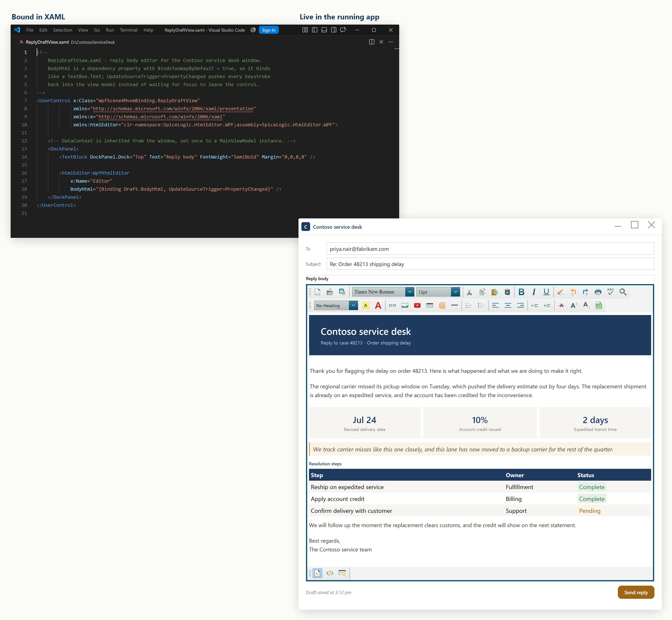672x620 pixels.
Task: Click the Copy icon in the editor toolbar
Action: pos(482,292)
